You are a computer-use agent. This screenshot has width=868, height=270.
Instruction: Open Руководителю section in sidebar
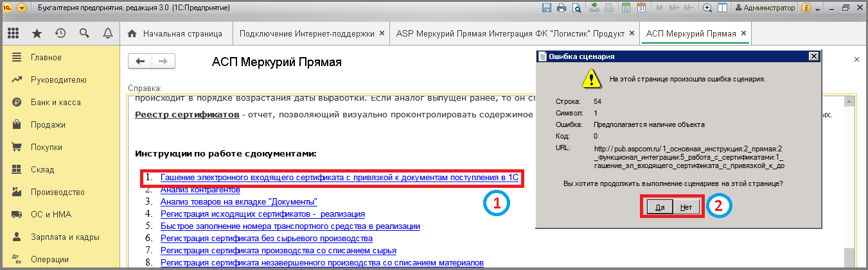click(61, 80)
